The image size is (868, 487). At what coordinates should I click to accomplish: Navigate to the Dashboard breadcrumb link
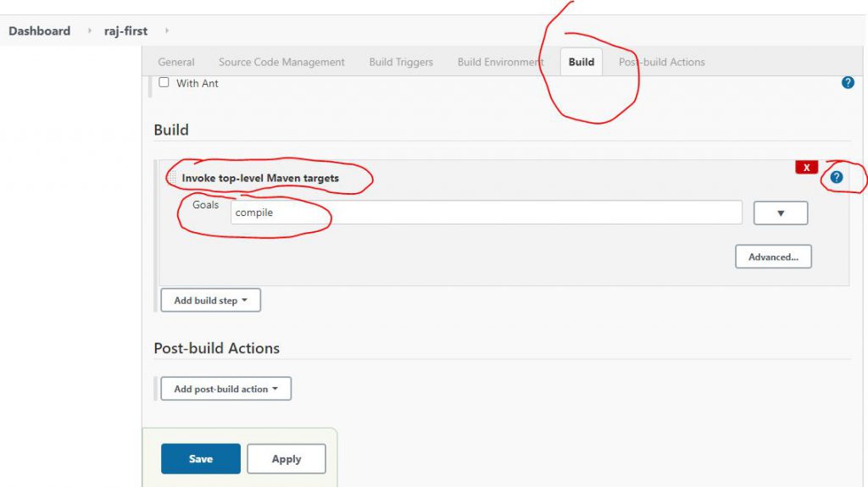pos(39,31)
